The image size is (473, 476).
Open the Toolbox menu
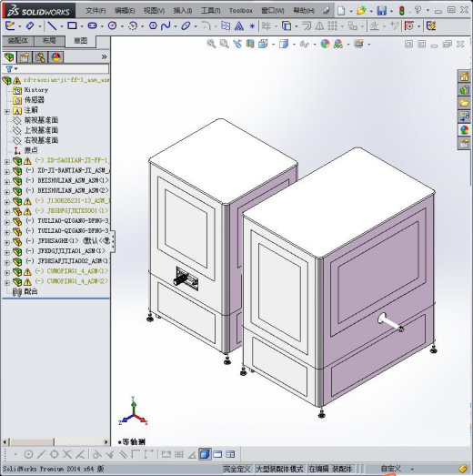(241, 11)
